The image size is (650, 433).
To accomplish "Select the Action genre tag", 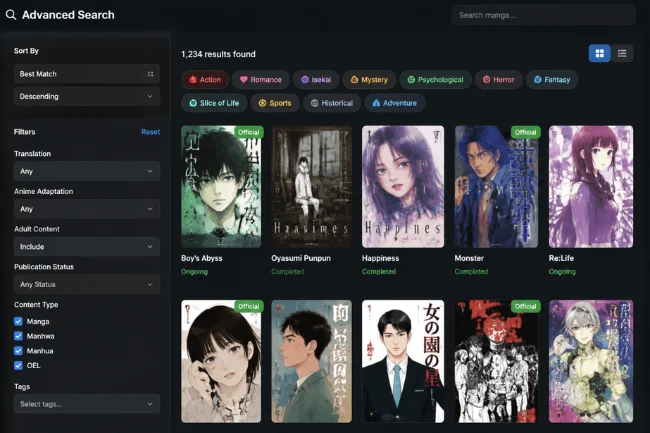I will (205, 80).
